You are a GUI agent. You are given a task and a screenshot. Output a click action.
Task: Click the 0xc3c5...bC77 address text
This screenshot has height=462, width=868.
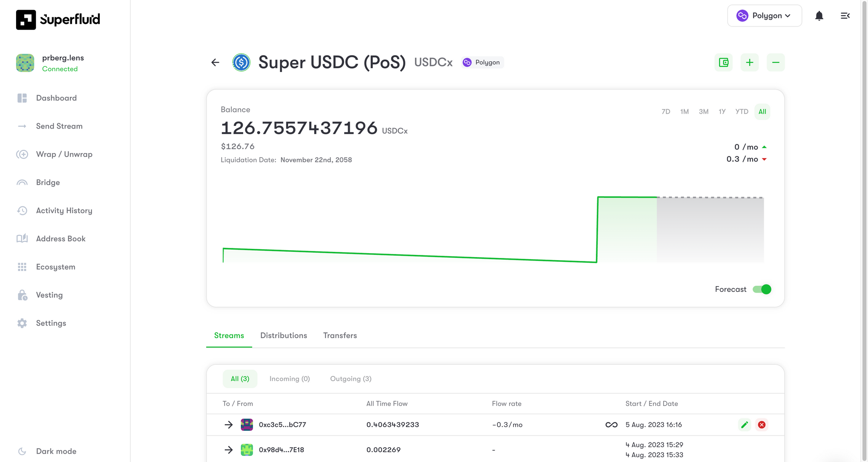283,425
